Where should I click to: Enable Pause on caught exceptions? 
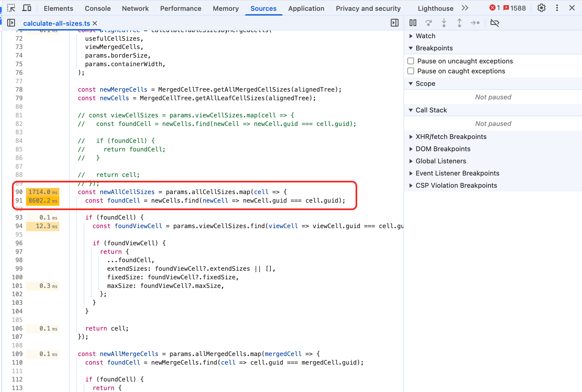(x=411, y=71)
